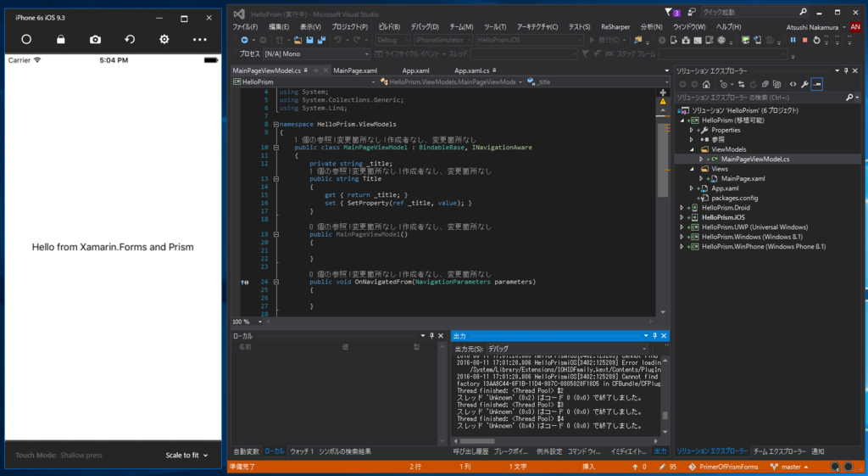Click the simulator lock icon
868x476 pixels.
[61, 39]
